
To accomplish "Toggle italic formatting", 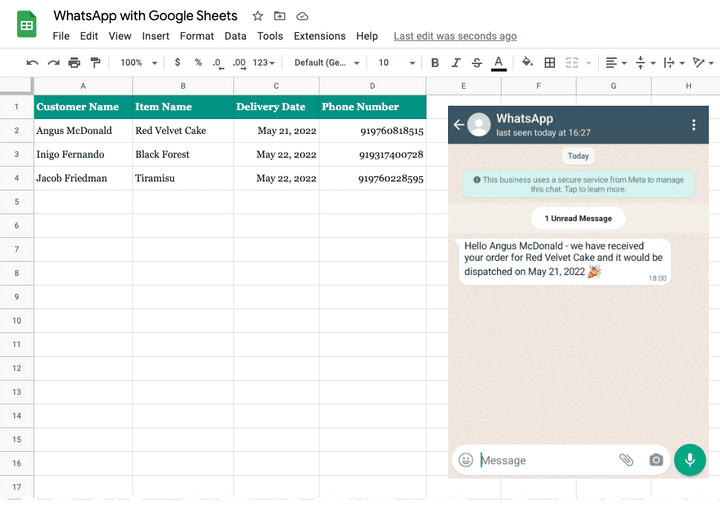I will [x=456, y=62].
